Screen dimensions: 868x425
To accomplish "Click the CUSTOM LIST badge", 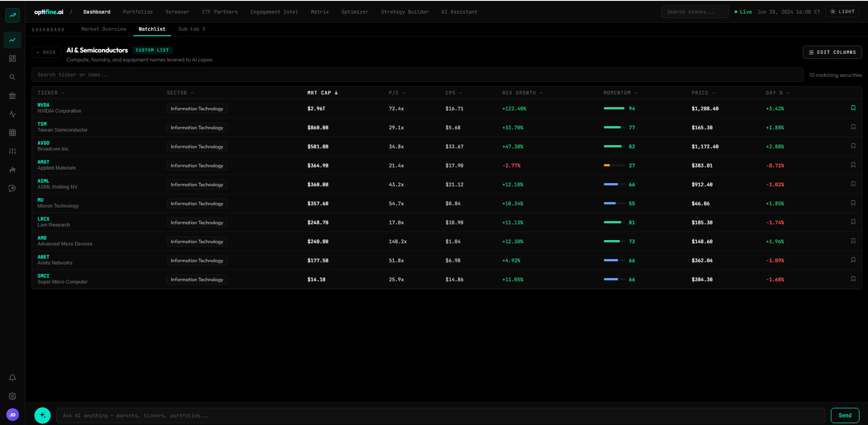I will click(x=152, y=50).
